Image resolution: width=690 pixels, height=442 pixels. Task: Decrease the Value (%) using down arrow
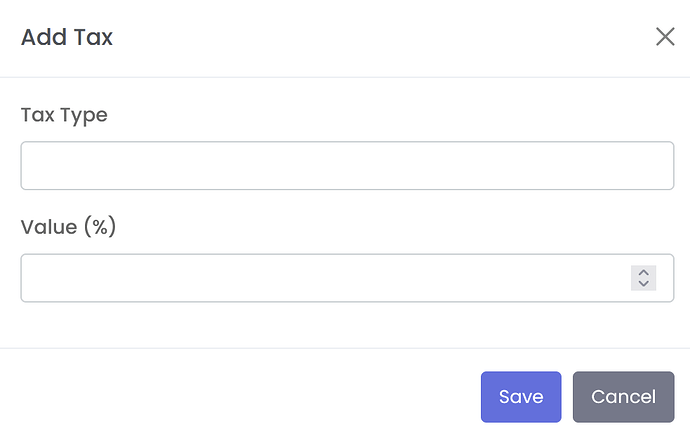click(644, 284)
